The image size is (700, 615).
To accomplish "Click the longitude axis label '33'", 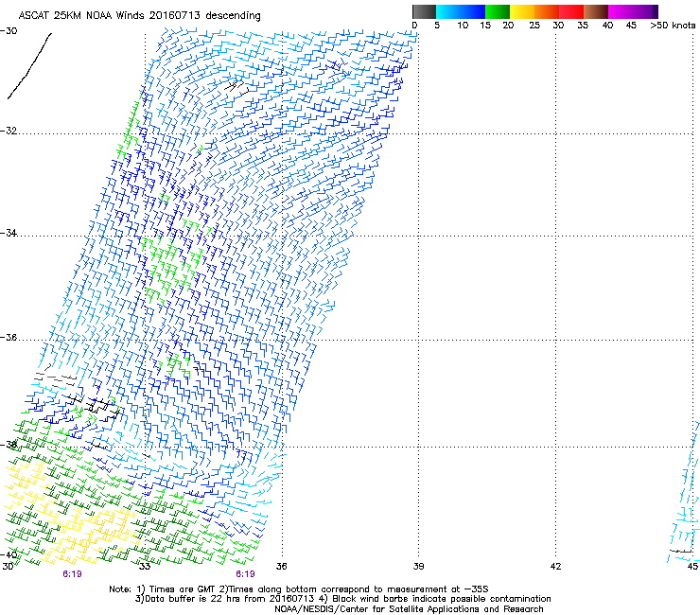I will tap(145, 567).
